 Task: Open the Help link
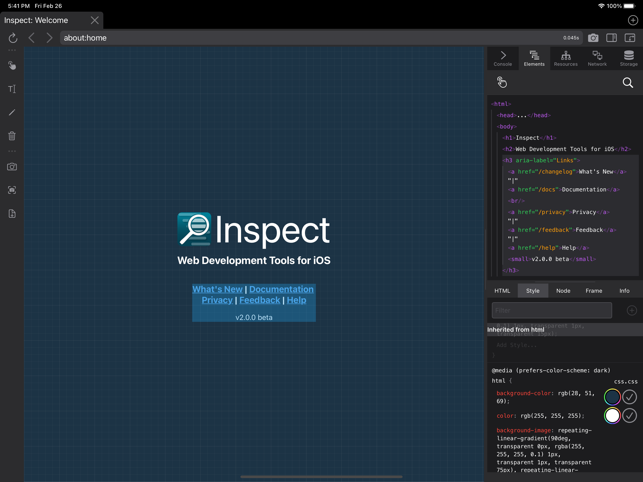tap(296, 300)
